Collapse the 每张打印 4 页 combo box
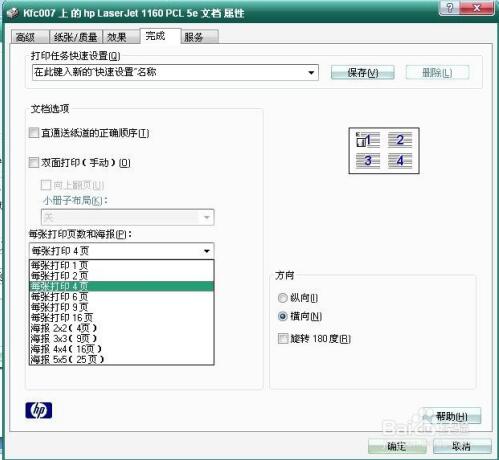Image resolution: width=499 pixels, height=460 pixels. (207, 251)
